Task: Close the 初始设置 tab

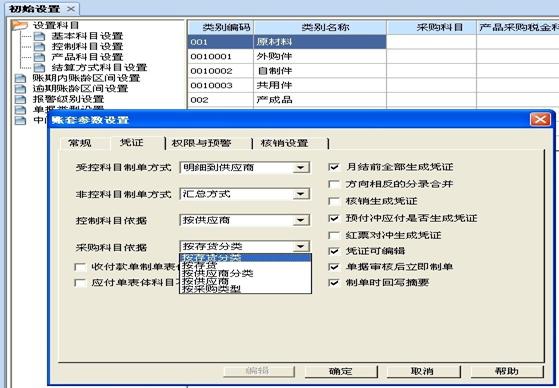Action: tap(71, 9)
